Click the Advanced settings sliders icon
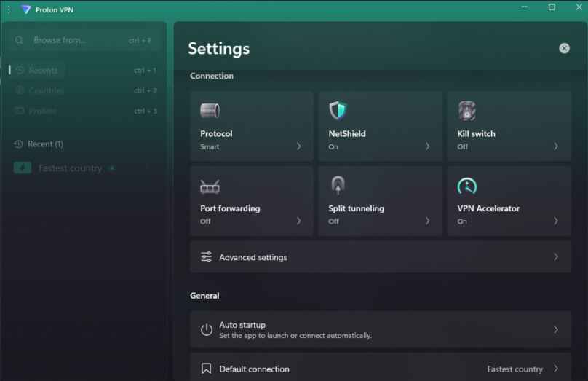Screen dimensions: 588x381 (206, 257)
